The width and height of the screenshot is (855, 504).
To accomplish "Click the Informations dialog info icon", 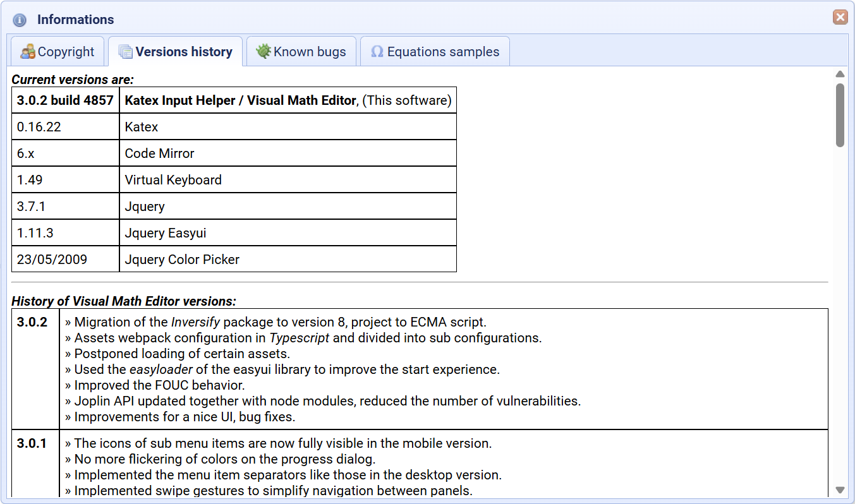I will pyautogui.click(x=20, y=20).
